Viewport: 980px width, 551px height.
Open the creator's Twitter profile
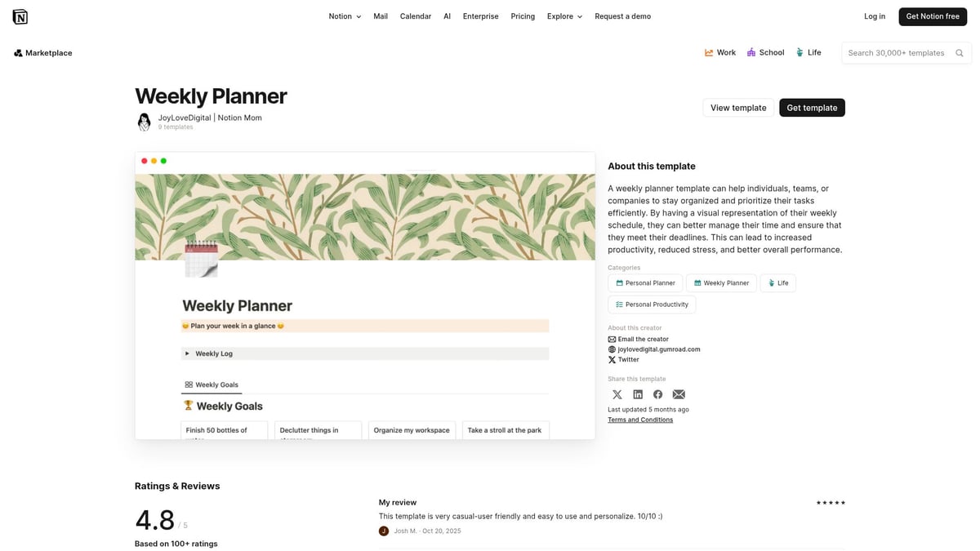[x=622, y=359]
